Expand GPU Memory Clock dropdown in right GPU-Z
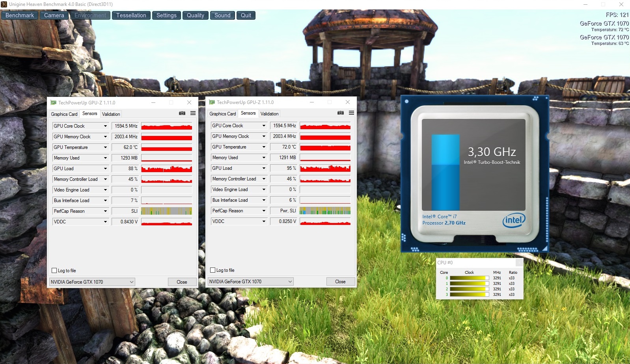 point(264,136)
